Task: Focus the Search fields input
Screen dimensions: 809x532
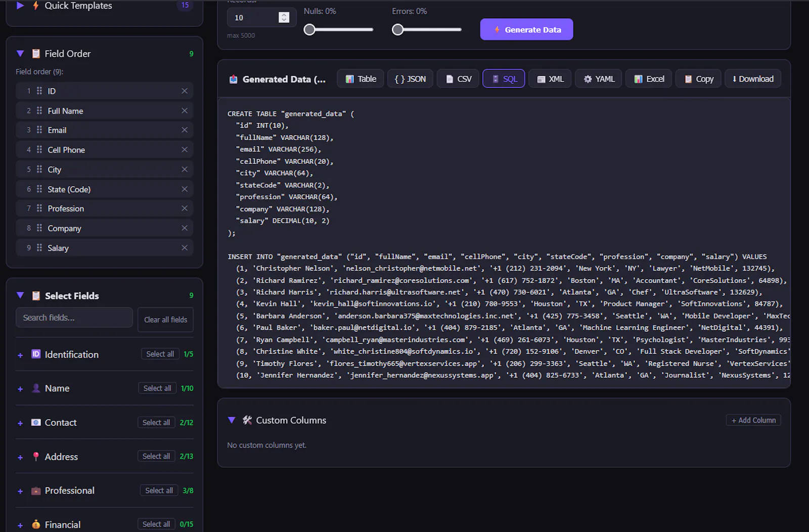Action: coord(74,318)
